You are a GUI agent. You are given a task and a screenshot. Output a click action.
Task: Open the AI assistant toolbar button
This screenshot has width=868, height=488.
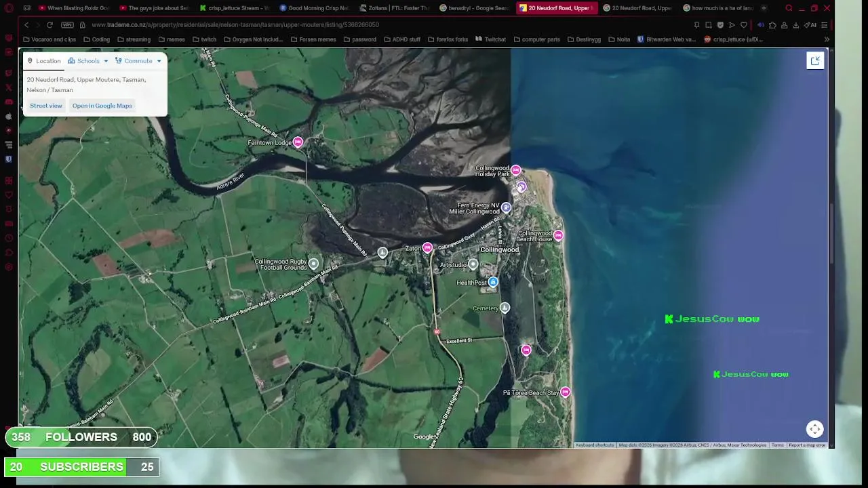click(811, 25)
